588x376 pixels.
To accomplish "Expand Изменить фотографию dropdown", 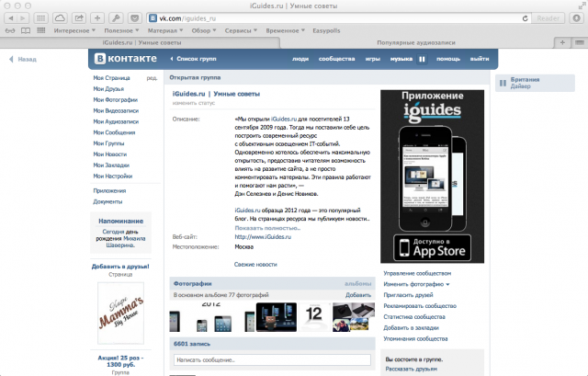I will tap(416, 284).
